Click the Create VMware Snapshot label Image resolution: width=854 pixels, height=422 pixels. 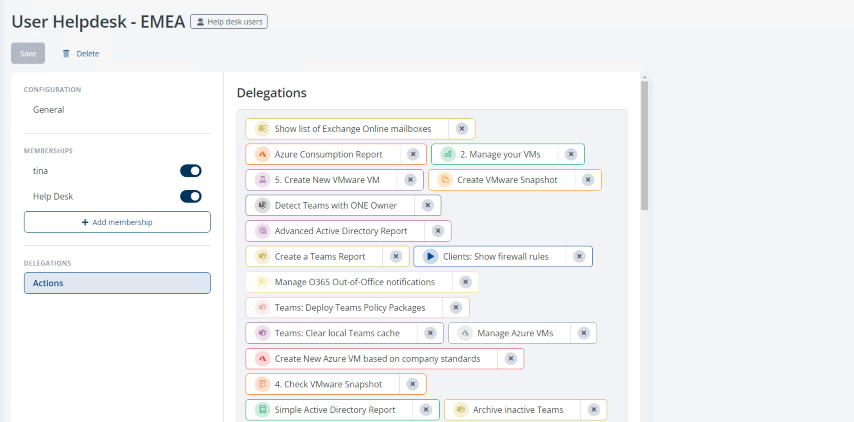tap(507, 180)
